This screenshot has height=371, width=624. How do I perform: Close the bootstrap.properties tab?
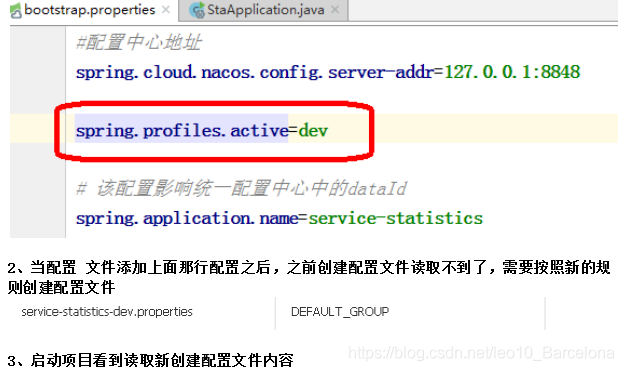click(166, 10)
